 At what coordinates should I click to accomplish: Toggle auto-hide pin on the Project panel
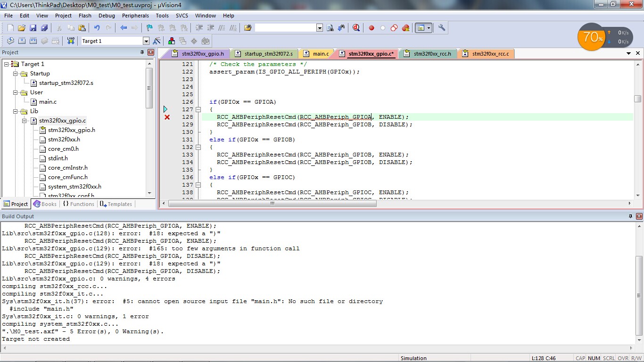pyautogui.click(x=142, y=52)
